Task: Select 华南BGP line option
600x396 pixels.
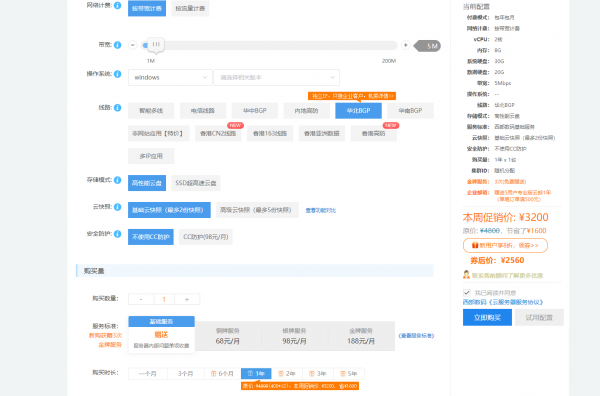Action: pos(410,111)
